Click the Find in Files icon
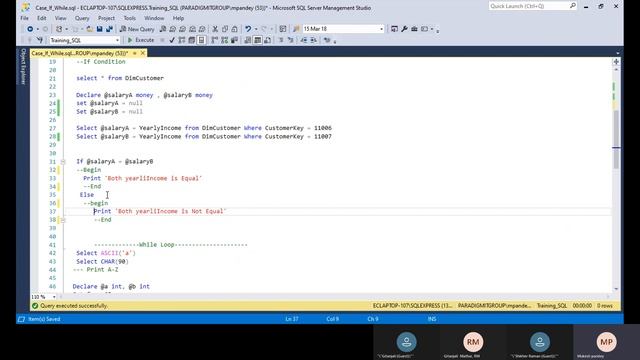The width and height of the screenshot is (640, 360). 296,29
